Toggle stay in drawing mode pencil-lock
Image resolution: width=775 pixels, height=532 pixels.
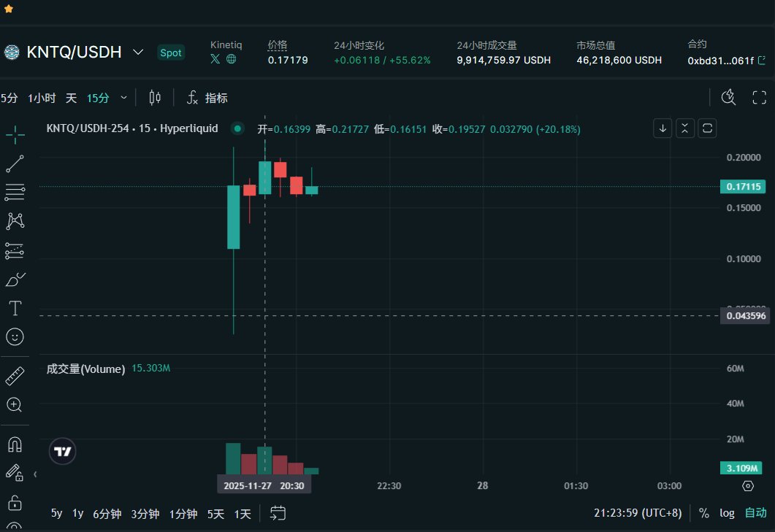point(15,473)
